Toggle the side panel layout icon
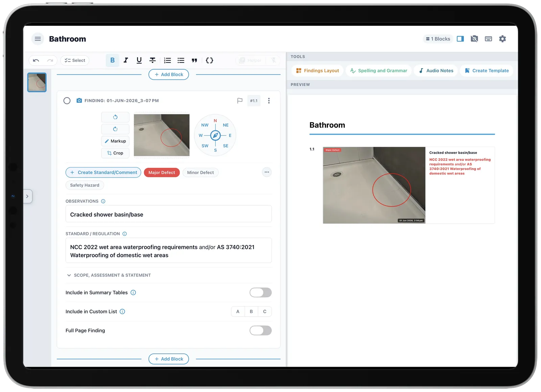This screenshot has height=392, width=541. click(460, 39)
